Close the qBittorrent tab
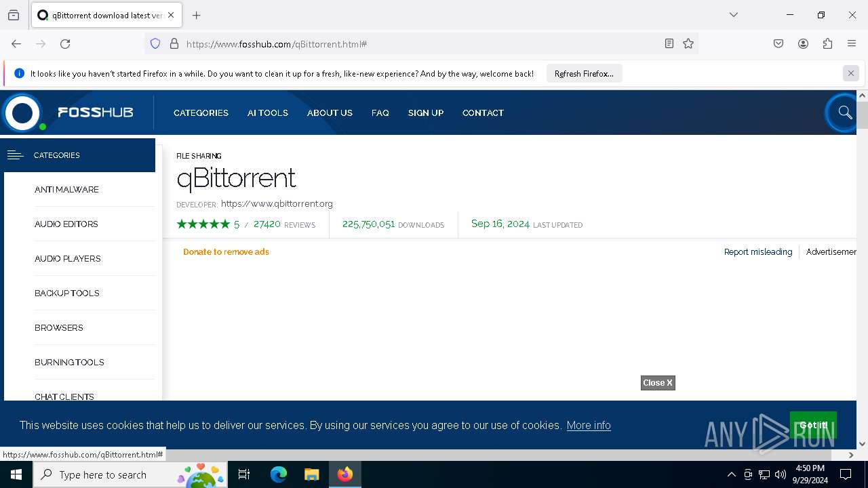 pyautogui.click(x=171, y=15)
